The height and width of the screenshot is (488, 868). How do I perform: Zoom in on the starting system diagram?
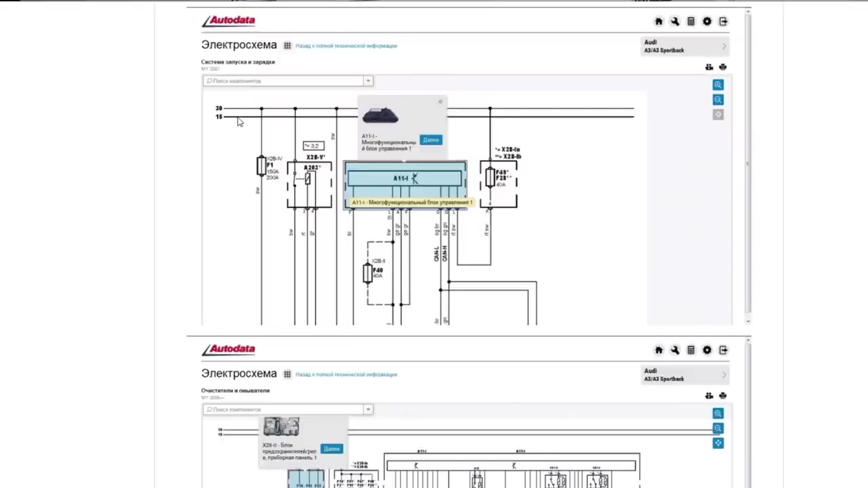point(718,85)
